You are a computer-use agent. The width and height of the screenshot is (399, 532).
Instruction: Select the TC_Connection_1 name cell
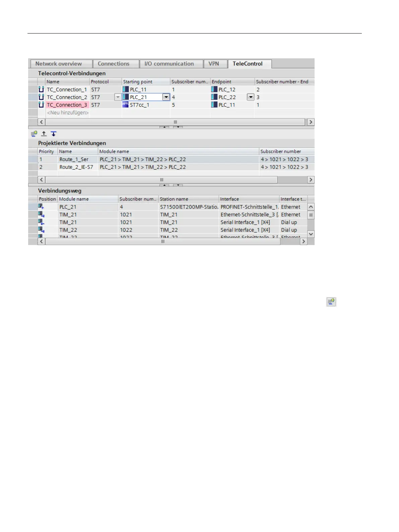[x=67, y=90]
